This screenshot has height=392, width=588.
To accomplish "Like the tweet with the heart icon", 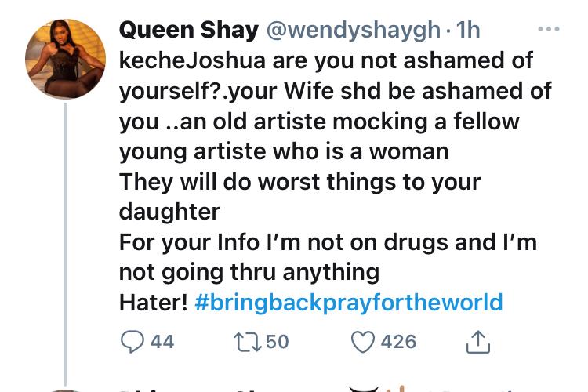I will click(x=363, y=342).
